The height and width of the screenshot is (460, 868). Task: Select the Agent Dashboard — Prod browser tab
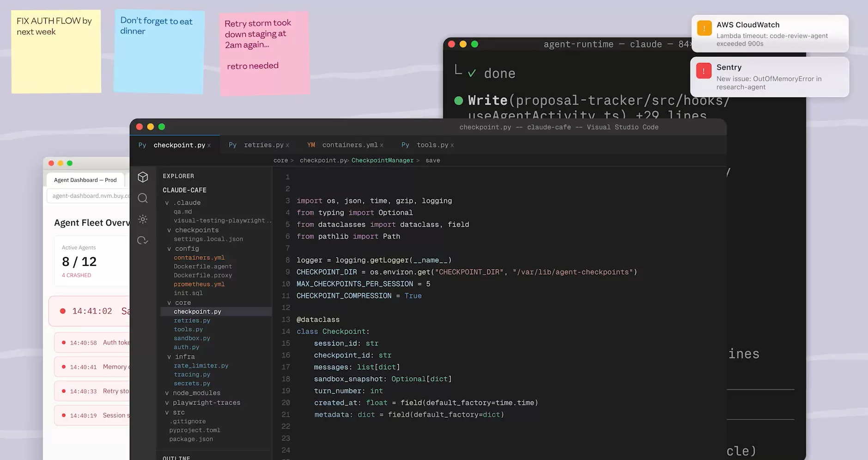85,180
